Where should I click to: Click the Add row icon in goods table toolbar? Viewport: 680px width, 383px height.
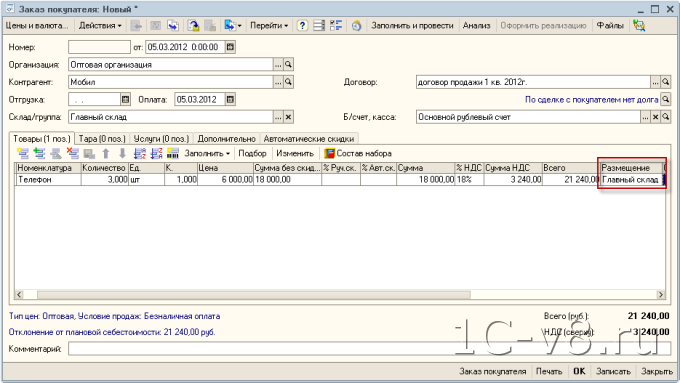point(23,153)
